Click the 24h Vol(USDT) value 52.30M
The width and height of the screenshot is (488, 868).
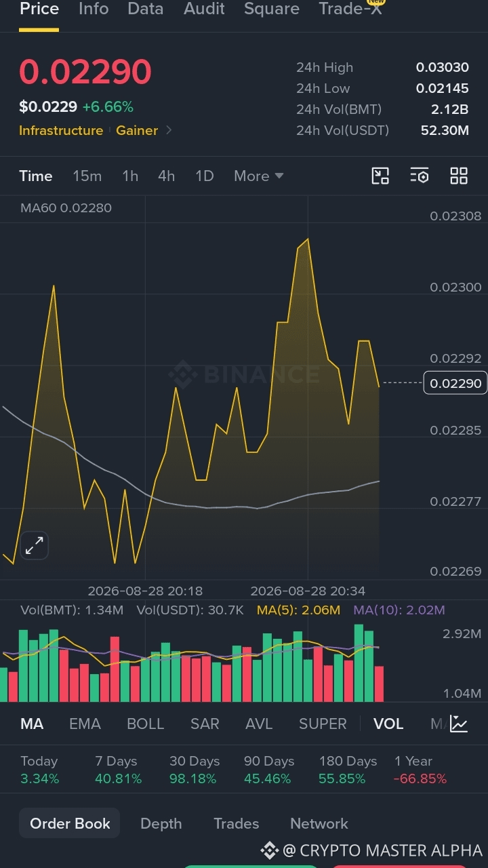pos(445,130)
